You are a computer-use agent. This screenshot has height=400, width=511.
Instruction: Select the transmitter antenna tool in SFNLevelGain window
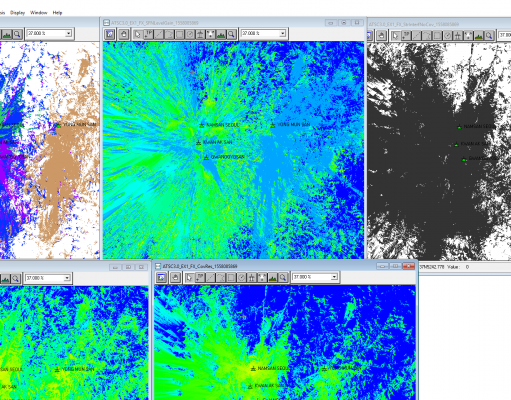(200, 34)
